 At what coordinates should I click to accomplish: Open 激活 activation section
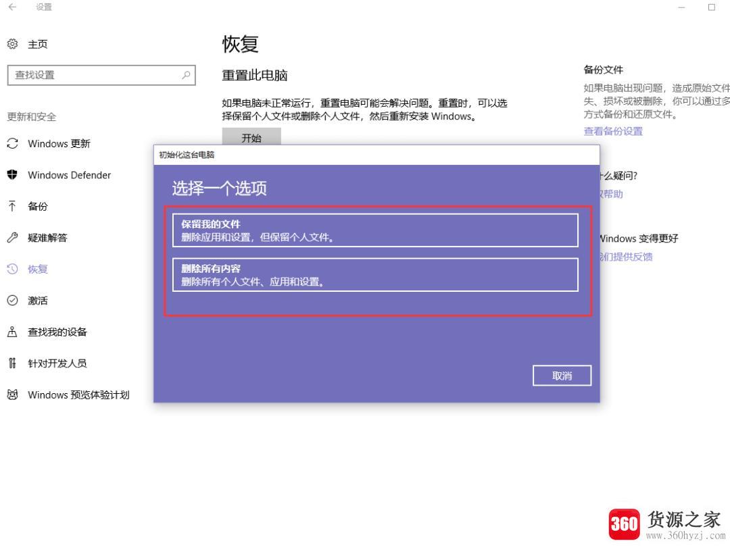(x=38, y=301)
